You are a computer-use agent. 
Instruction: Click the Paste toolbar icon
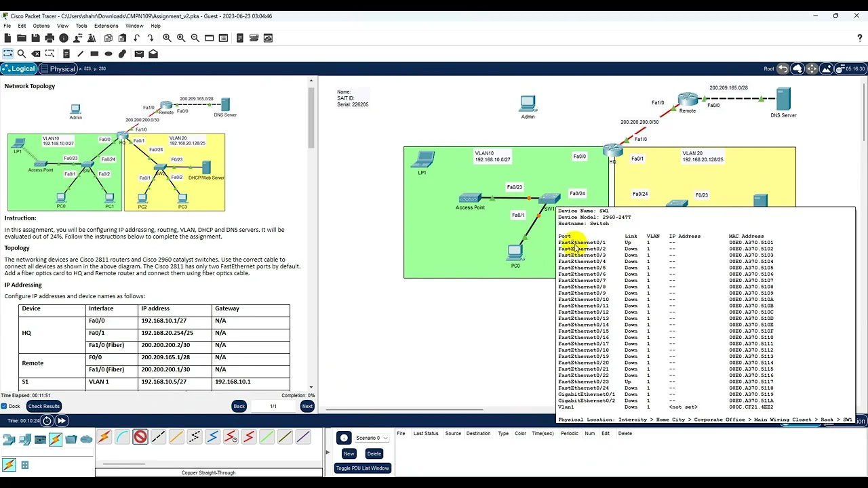123,38
